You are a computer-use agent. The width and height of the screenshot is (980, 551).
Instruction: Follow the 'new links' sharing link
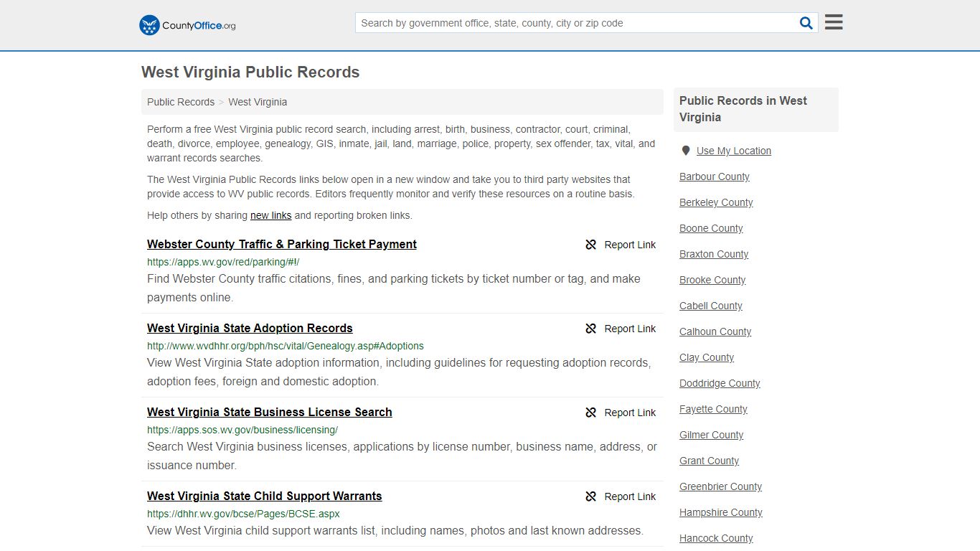[x=270, y=215]
